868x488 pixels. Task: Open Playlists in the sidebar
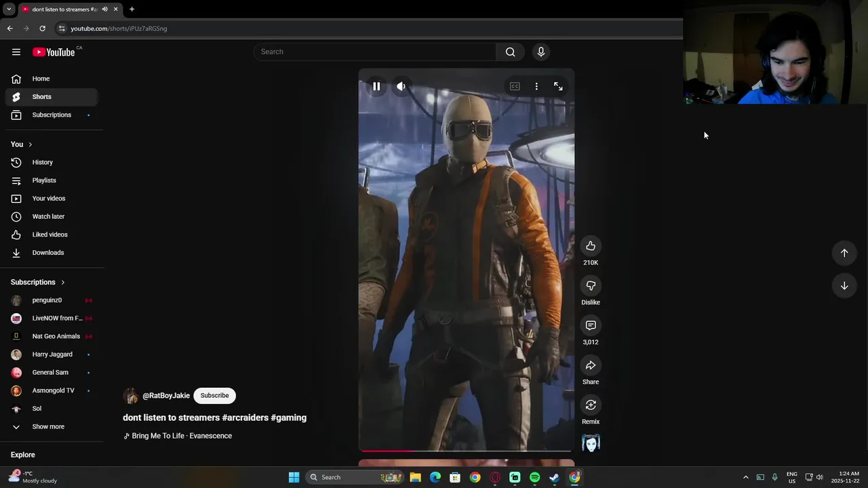52,180
